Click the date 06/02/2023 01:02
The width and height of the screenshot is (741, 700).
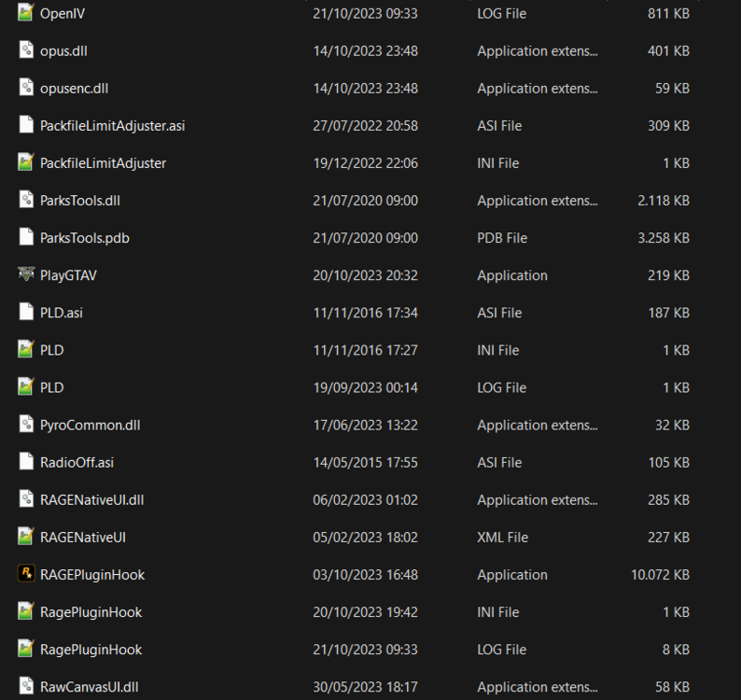point(365,499)
